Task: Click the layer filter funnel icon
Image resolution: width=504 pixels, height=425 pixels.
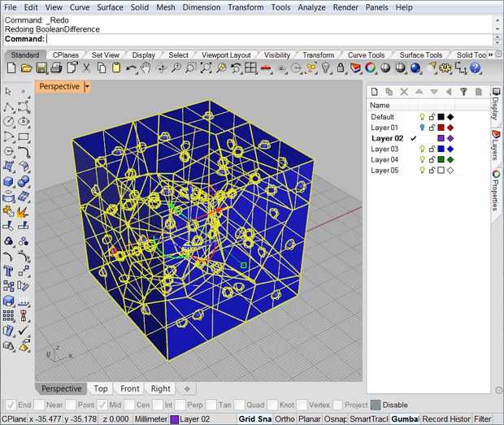Action: pyautogui.click(x=463, y=92)
